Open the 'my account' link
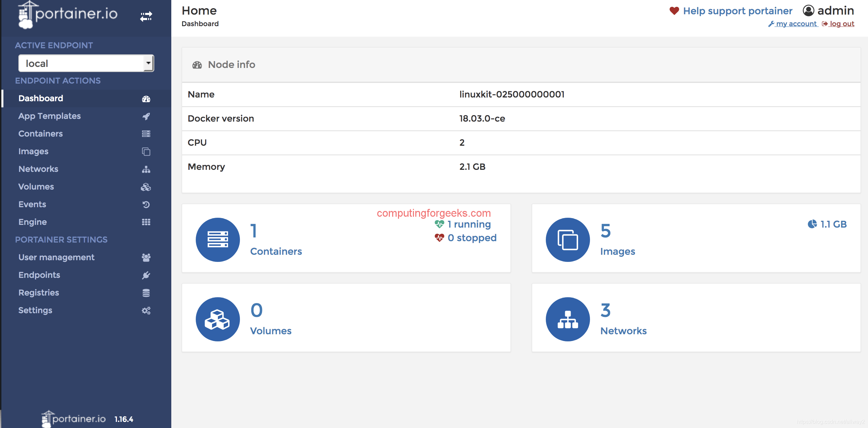868x428 pixels. coord(793,24)
